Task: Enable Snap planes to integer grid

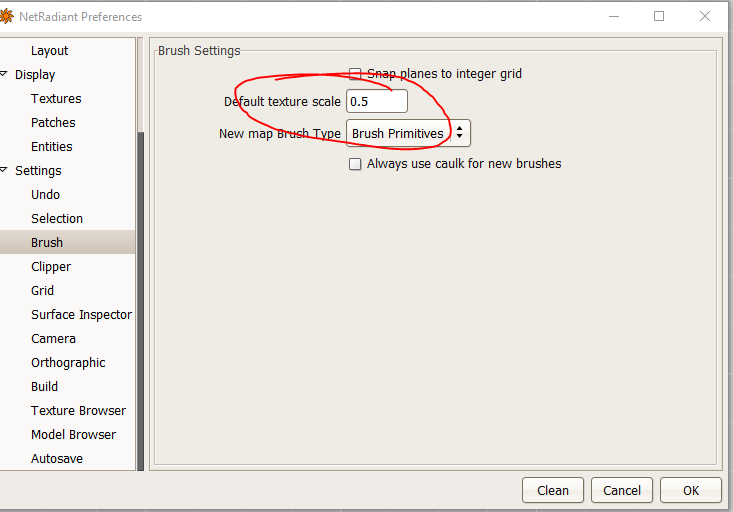Action: click(355, 74)
